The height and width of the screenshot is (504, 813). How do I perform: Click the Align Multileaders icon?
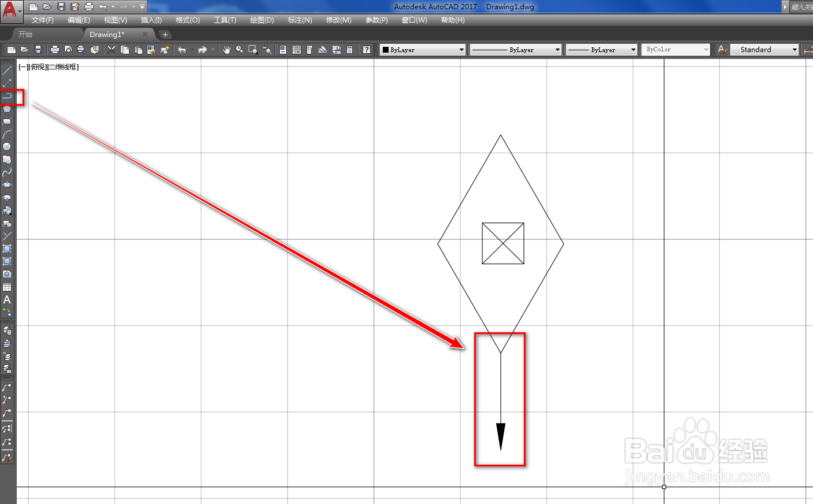tap(7, 429)
